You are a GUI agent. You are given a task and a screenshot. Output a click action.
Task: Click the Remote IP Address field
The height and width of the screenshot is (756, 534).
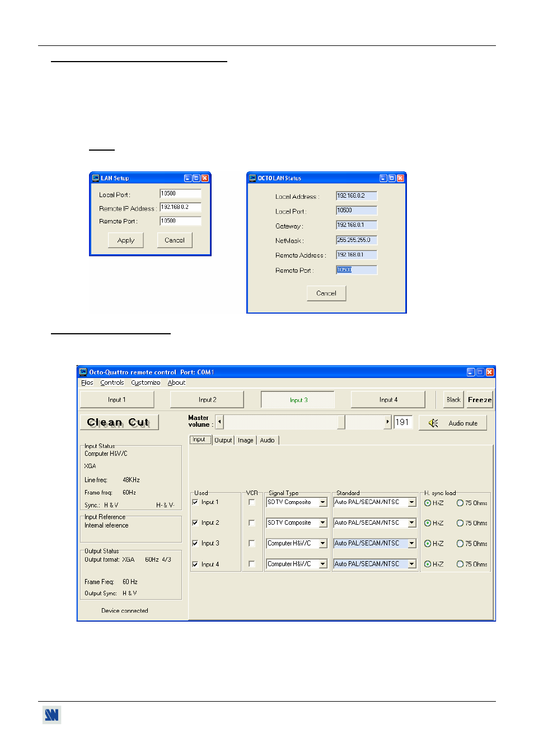(180, 207)
